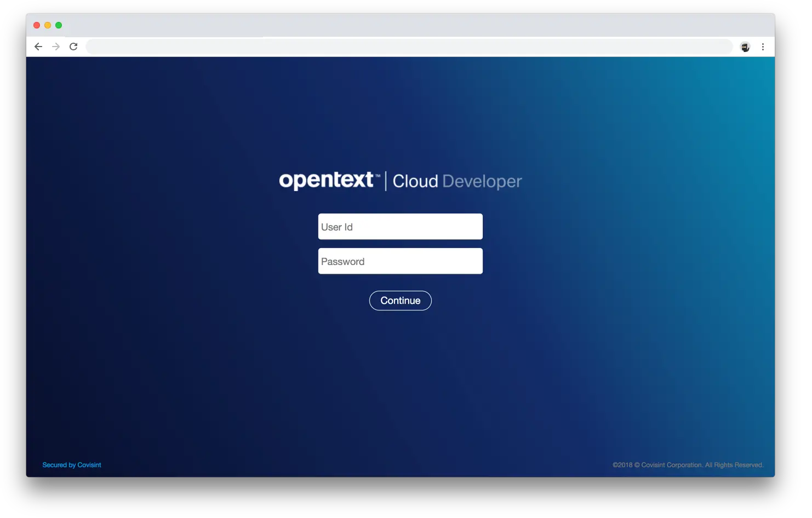812x518 pixels.
Task: Click the green zoom window button
Action: 59,25
